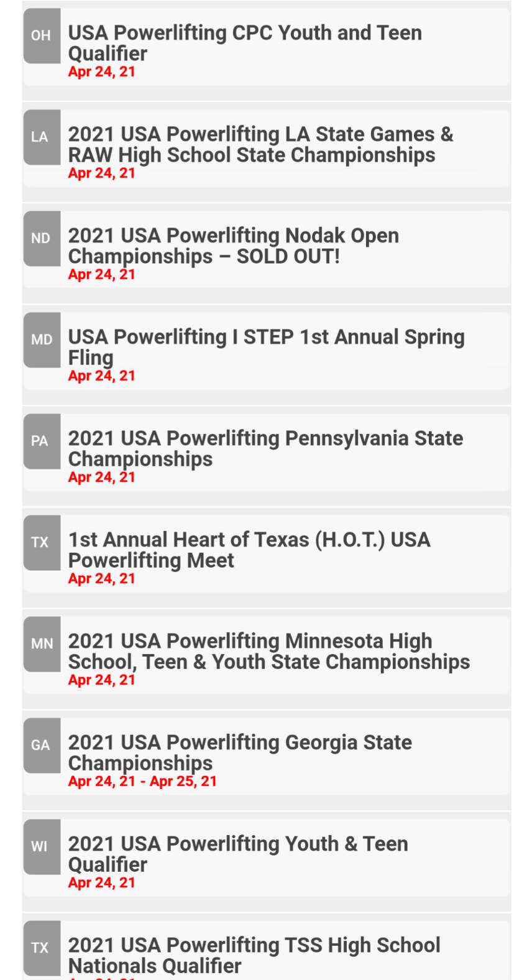
Task: Click the ND state badge icon
Action: coord(42,238)
